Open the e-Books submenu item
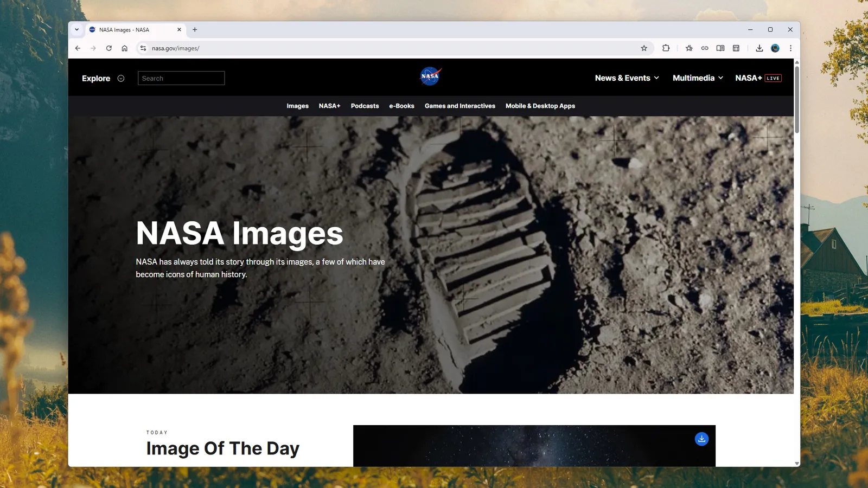Image resolution: width=868 pixels, height=488 pixels. (401, 106)
